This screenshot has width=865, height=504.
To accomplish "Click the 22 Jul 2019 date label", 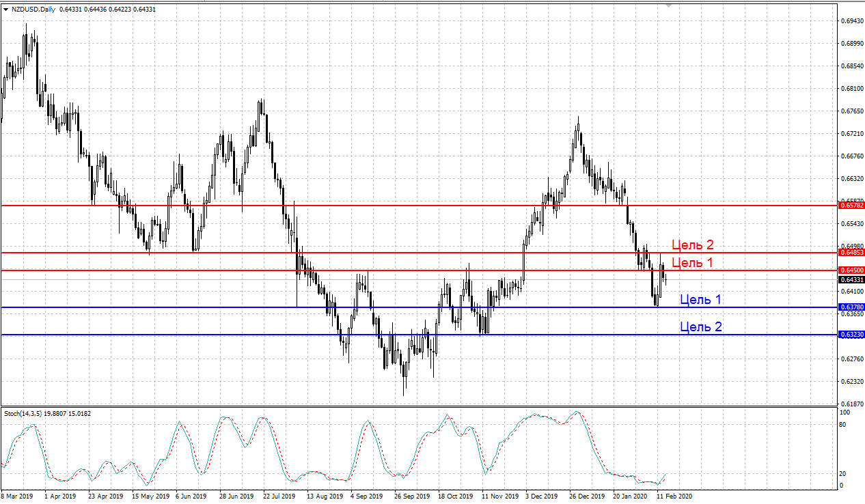I will 279,496.
